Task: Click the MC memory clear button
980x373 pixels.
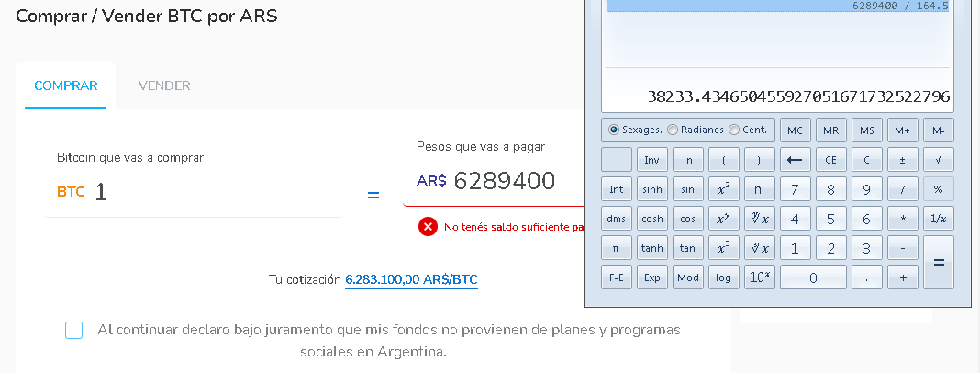Action: pos(795,130)
